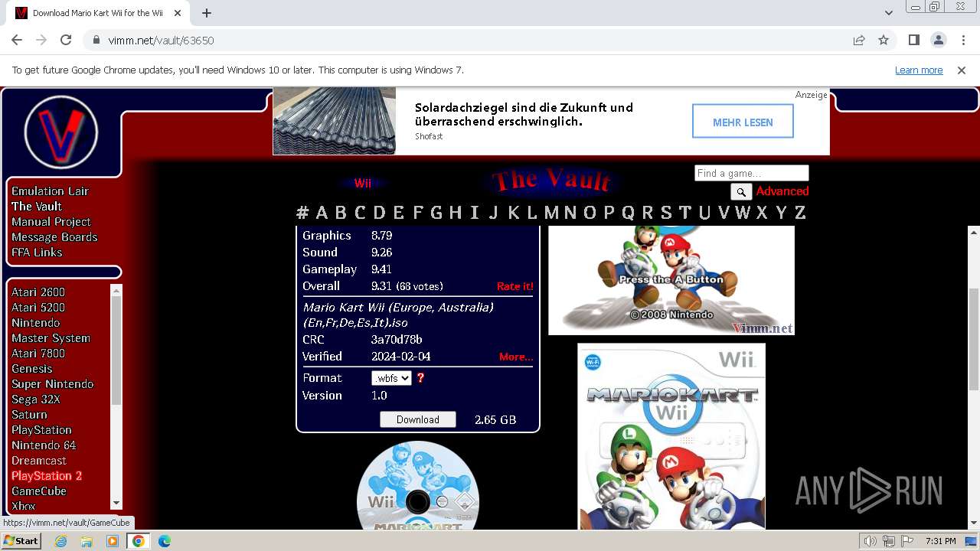Select Super Nintendo in system list
Screen dimensions: 980x551
(52, 384)
